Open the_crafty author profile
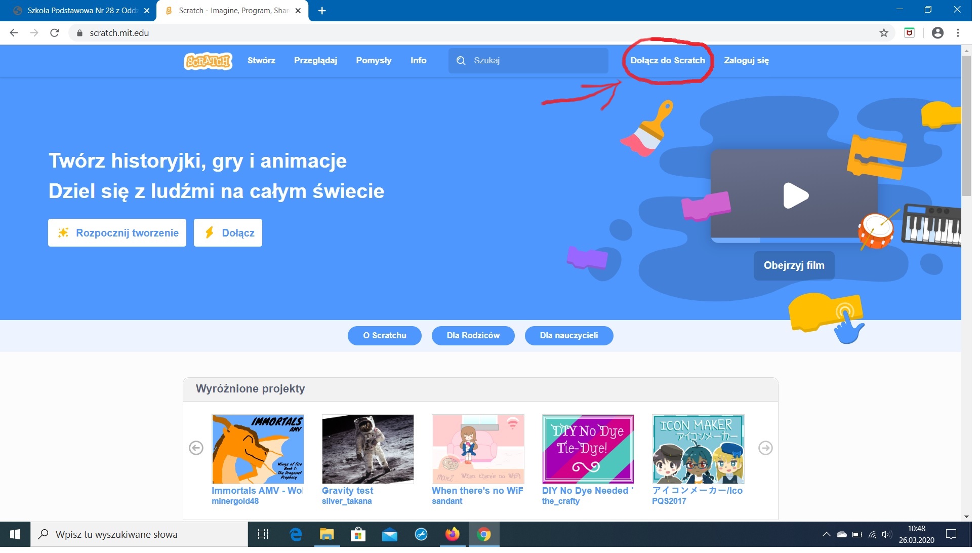980x553 pixels. pyautogui.click(x=561, y=501)
